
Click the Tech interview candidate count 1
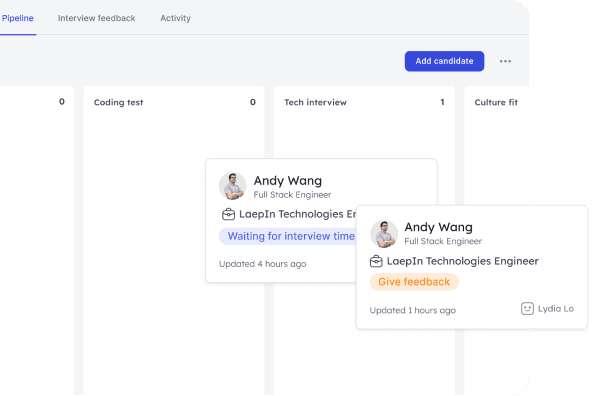tap(442, 102)
